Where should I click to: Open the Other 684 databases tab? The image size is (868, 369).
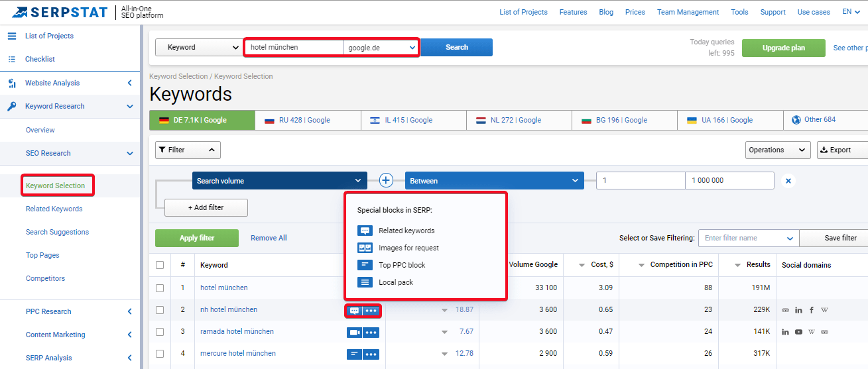826,120
